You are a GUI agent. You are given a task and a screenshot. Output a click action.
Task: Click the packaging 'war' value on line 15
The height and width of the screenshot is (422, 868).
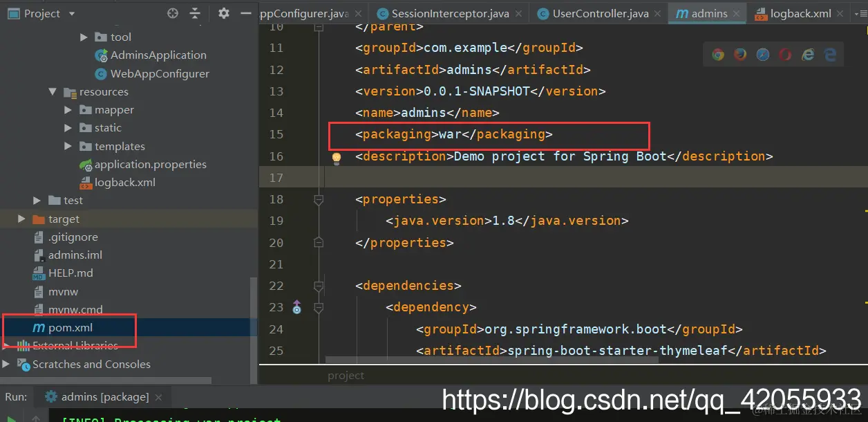point(450,134)
